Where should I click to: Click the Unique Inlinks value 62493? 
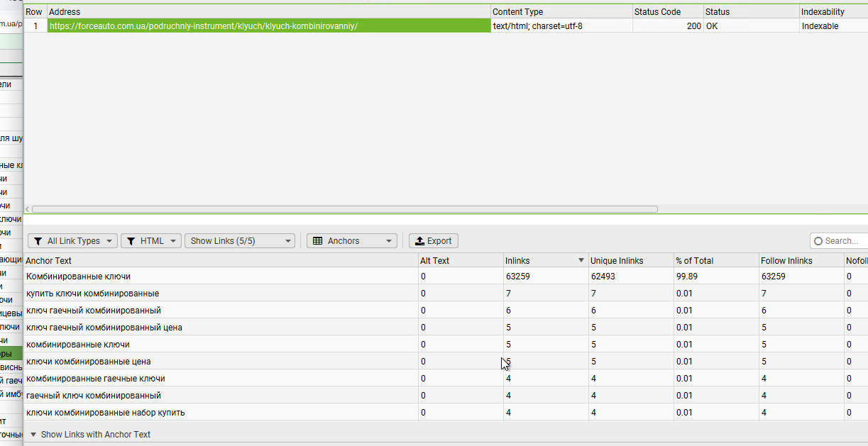[x=603, y=277]
